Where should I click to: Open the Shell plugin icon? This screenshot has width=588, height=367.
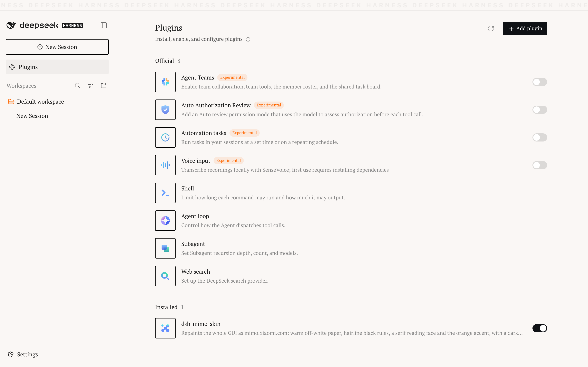click(165, 193)
